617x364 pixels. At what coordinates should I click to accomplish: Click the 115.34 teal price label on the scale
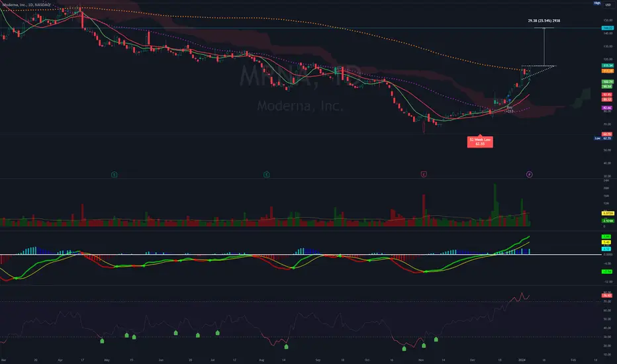tap(608, 66)
